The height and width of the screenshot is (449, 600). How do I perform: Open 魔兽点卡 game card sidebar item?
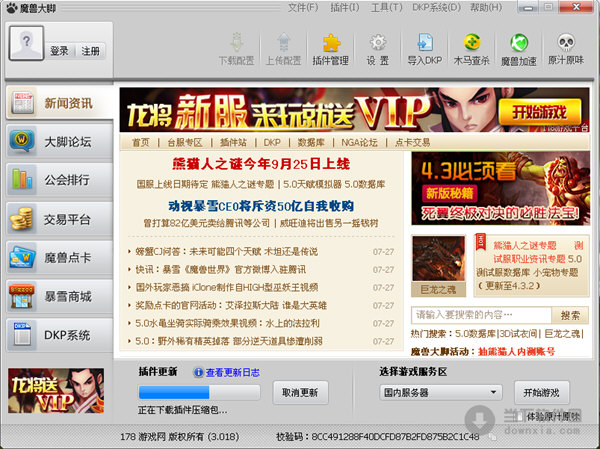tap(59, 258)
